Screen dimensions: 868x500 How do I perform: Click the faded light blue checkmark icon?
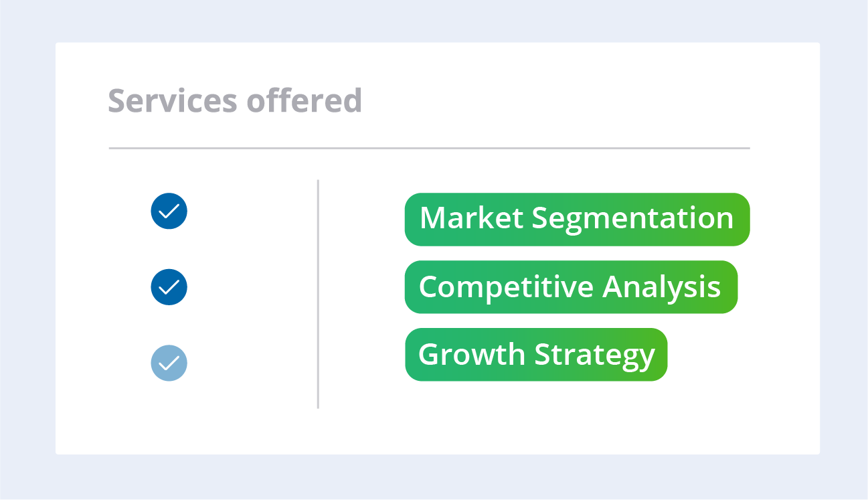[169, 363]
